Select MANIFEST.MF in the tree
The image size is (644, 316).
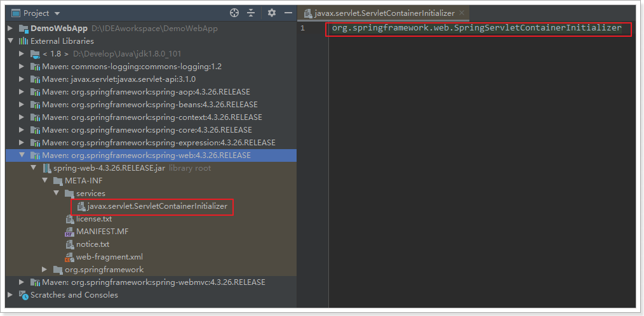point(102,232)
